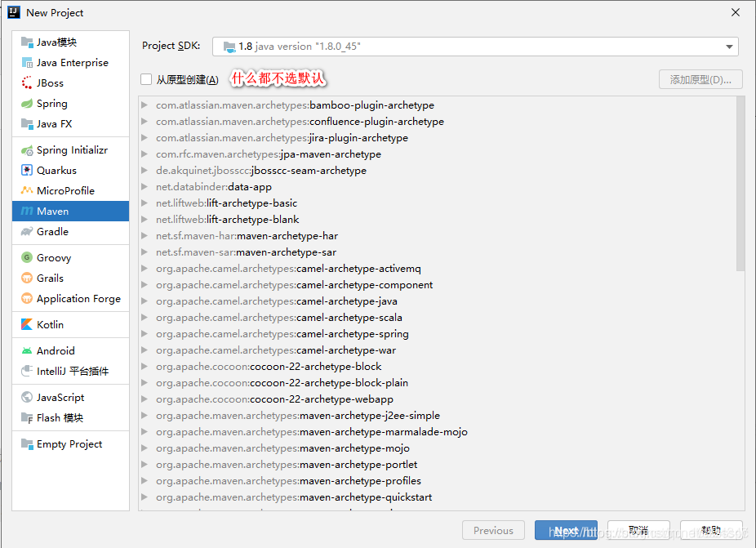Screen dimensions: 756x548
Task: Select maven-archetype-portlet row
Action: tap(438, 465)
